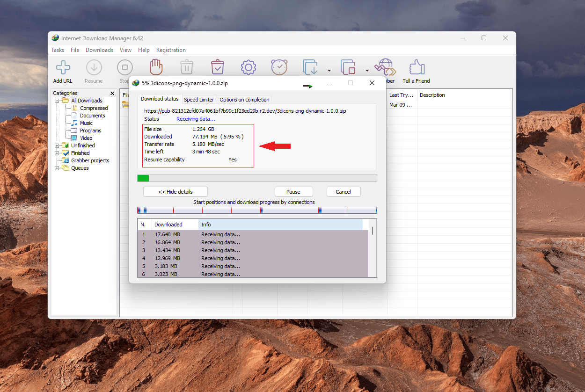Click the Hide details button

175,191
